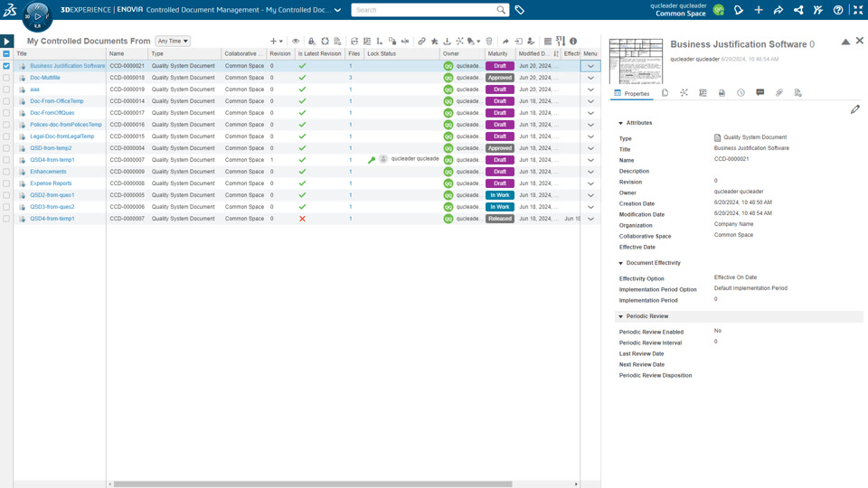Open the attachments paperclip tab
The width and height of the screenshot is (868, 488).
tap(778, 93)
